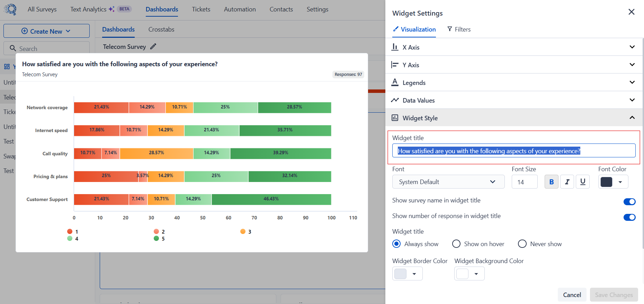Click the search magnifier icon
The width and height of the screenshot is (644, 304).
click(x=13, y=48)
